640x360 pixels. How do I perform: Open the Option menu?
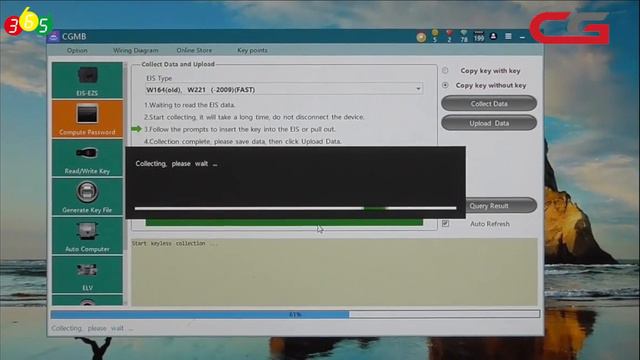(77, 50)
